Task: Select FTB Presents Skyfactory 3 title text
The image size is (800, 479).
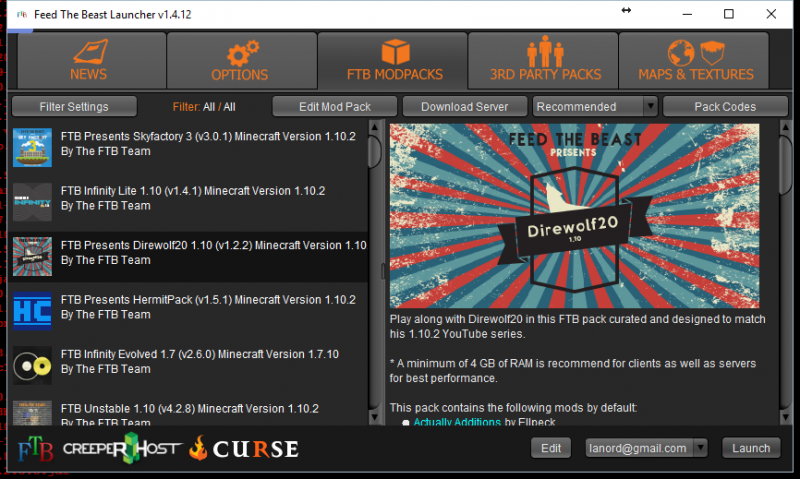Action: coord(208,136)
